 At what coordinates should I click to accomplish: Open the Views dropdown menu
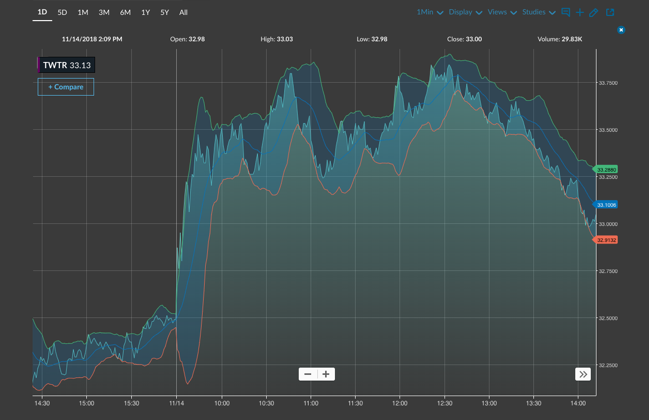coord(502,13)
